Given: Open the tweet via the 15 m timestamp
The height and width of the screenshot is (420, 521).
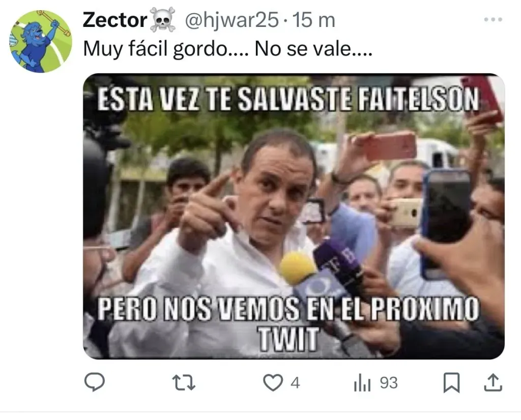Looking at the screenshot, I should (x=313, y=20).
